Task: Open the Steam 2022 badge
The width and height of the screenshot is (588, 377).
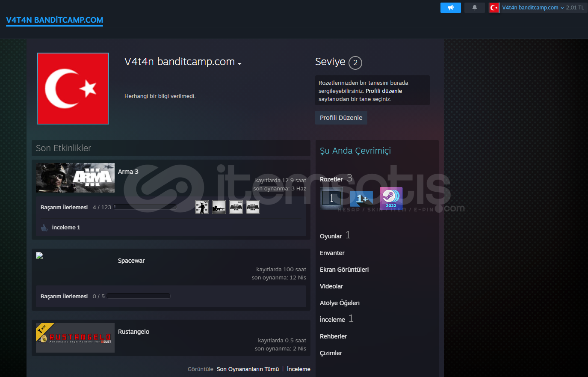Action: click(x=391, y=199)
